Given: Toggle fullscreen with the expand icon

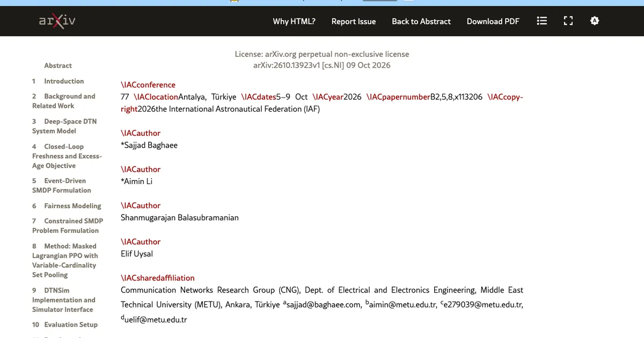Looking at the screenshot, I should (x=568, y=21).
